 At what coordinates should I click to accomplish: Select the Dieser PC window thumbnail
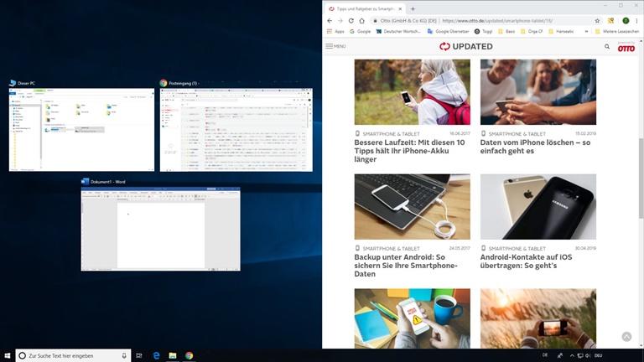81,130
